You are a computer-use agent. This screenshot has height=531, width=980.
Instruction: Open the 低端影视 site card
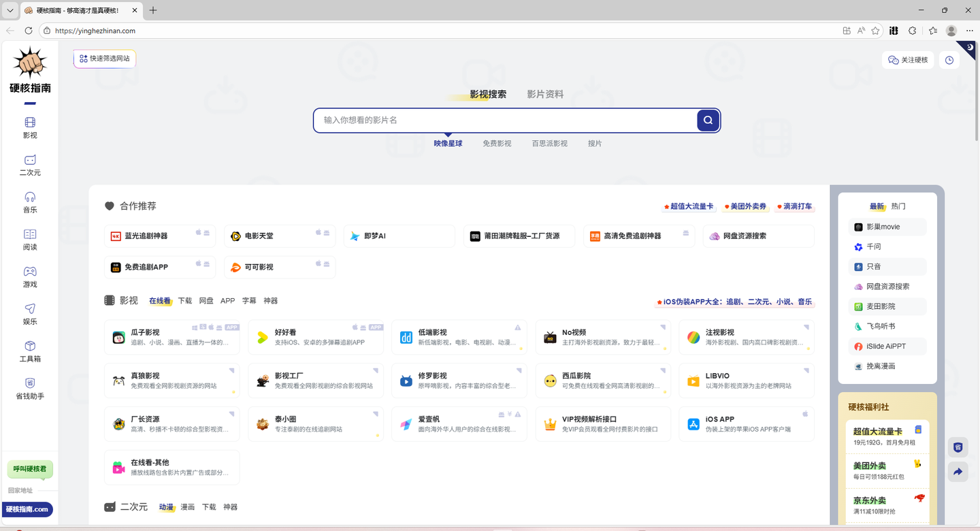click(x=459, y=337)
